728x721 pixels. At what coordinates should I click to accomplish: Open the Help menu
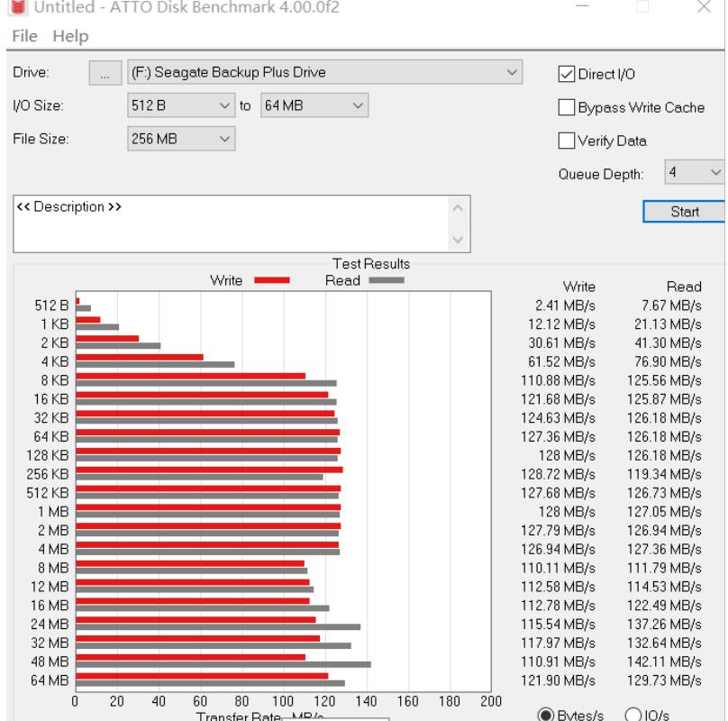click(70, 36)
